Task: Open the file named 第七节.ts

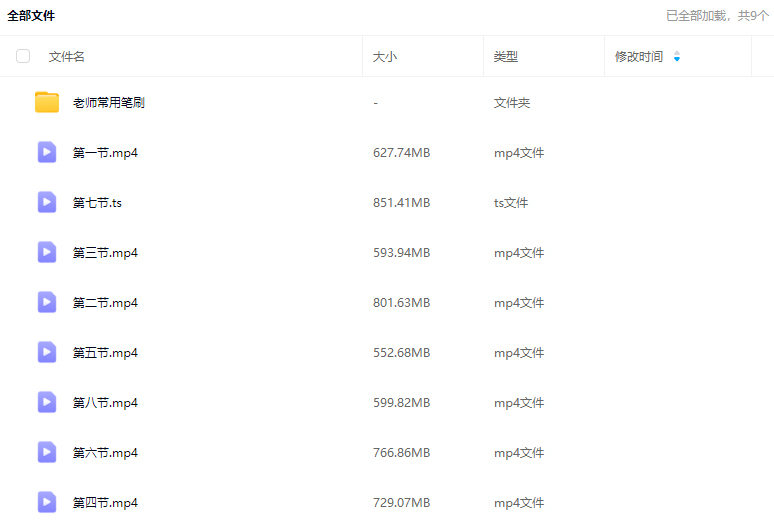Action: pyautogui.click(x=97, y=203)
